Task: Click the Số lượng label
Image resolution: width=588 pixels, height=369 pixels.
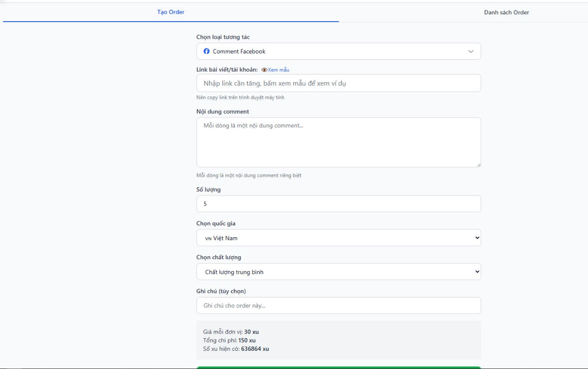Action: [x=208, y=190]
